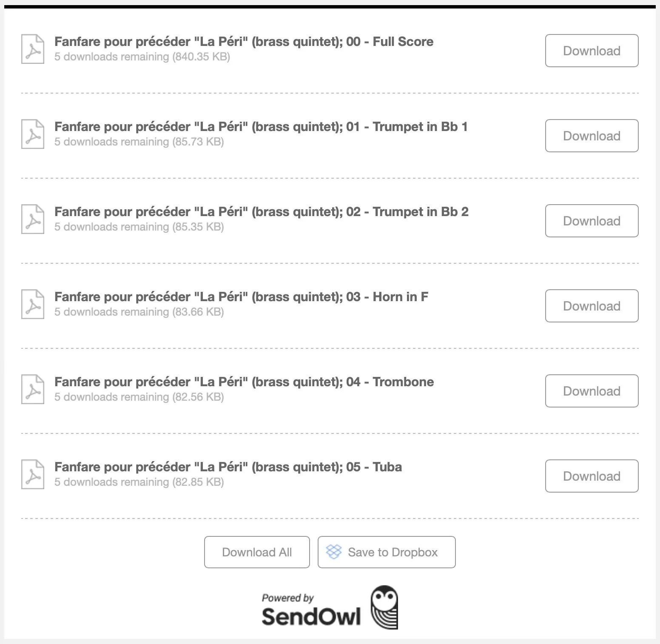Click the Dropbox logo icon

pos(334,552)
